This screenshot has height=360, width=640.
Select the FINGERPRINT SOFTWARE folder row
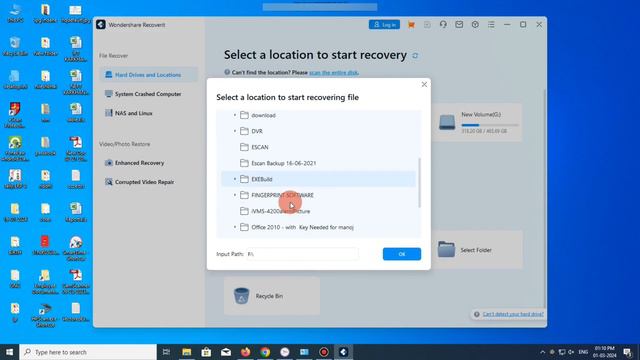pyautogui.click(x=318, y=195)
